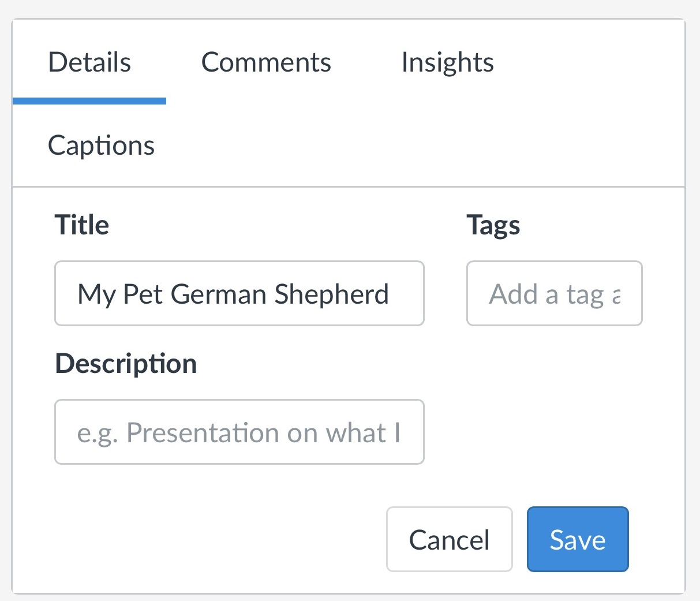
Task: Open the Comments tab
Action: (266, 62)
